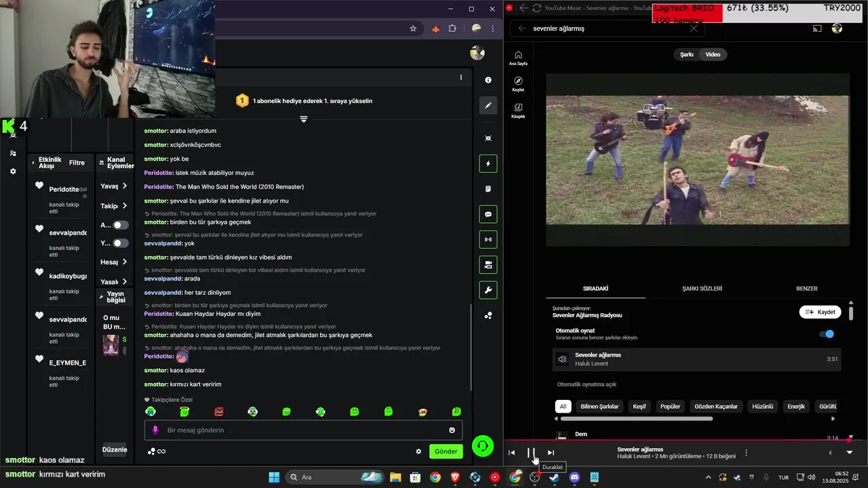Collapse the Yayın bilgisi panel
868x488 pixels.
coord(102,297)
